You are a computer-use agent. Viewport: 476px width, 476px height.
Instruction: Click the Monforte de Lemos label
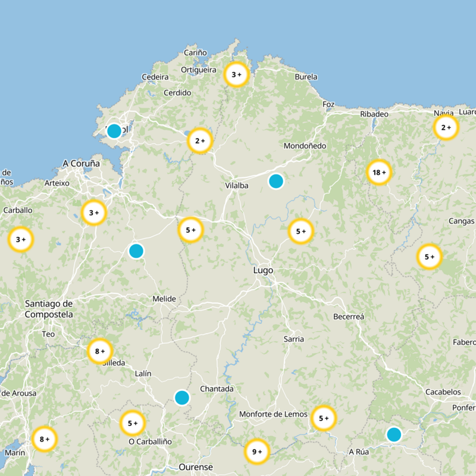(x=273, y=414)
